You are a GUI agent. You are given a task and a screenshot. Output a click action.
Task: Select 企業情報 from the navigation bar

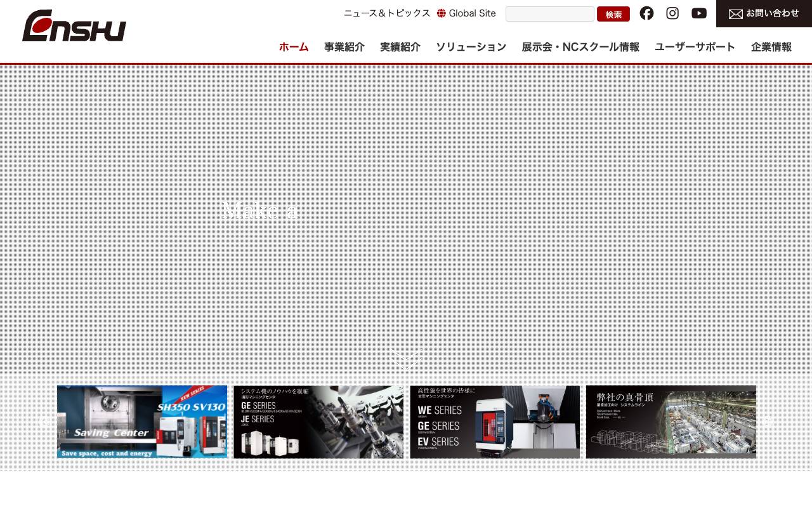tap(771, 46)
